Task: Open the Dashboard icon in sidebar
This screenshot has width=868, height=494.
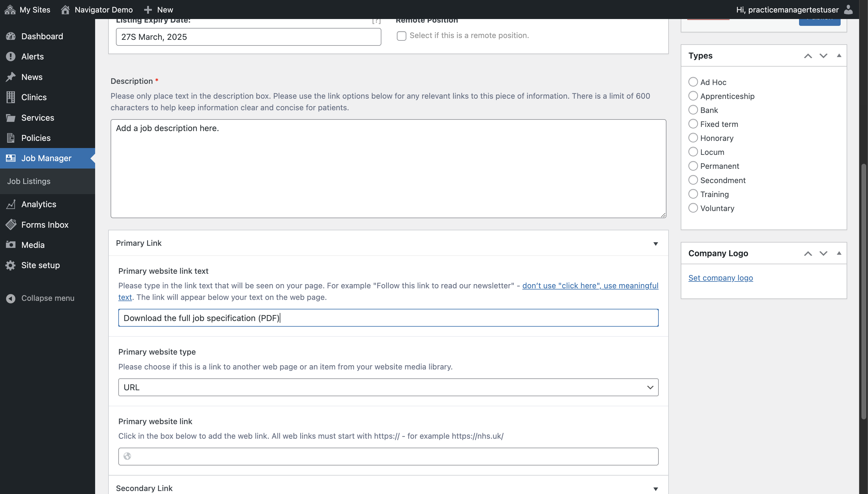Action: click(10, 36)
